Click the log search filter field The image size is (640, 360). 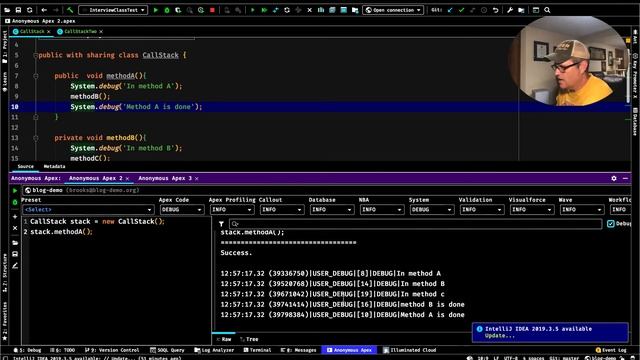(x=415, y=224)
